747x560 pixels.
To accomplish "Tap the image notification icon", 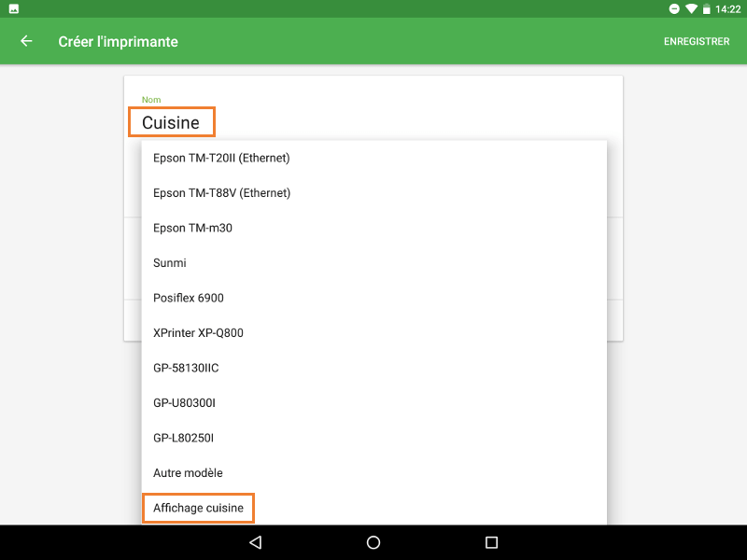I will [x=13, y=8].
